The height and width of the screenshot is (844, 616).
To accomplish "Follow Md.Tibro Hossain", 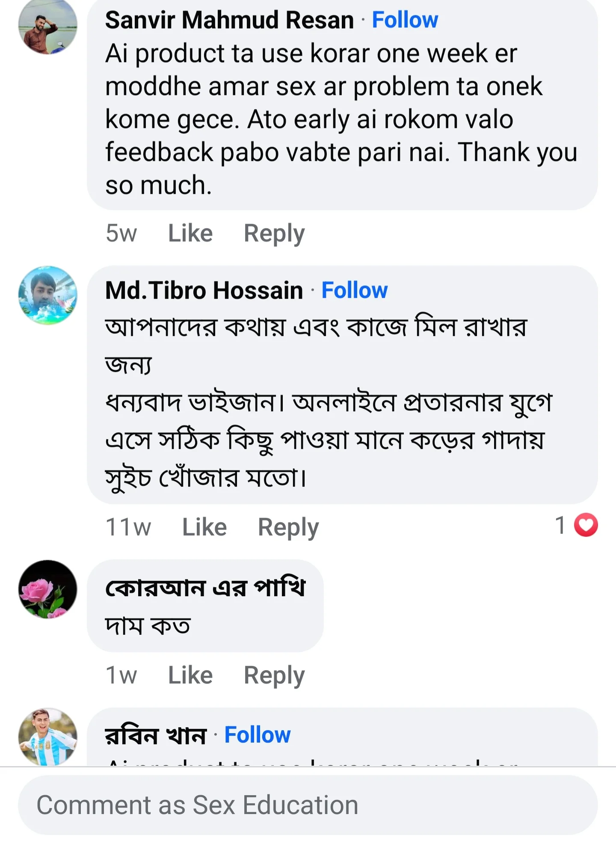I will [355, 290].
